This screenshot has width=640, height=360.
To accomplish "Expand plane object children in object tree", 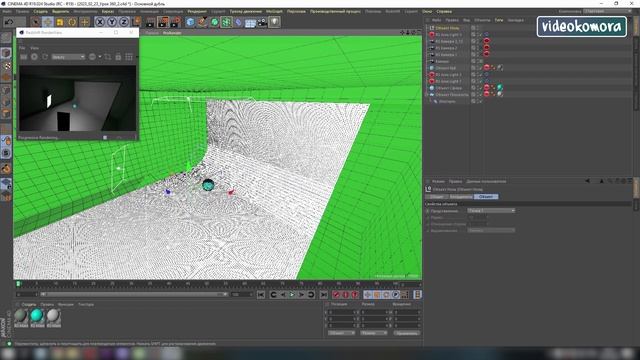I will pos(427,95).
